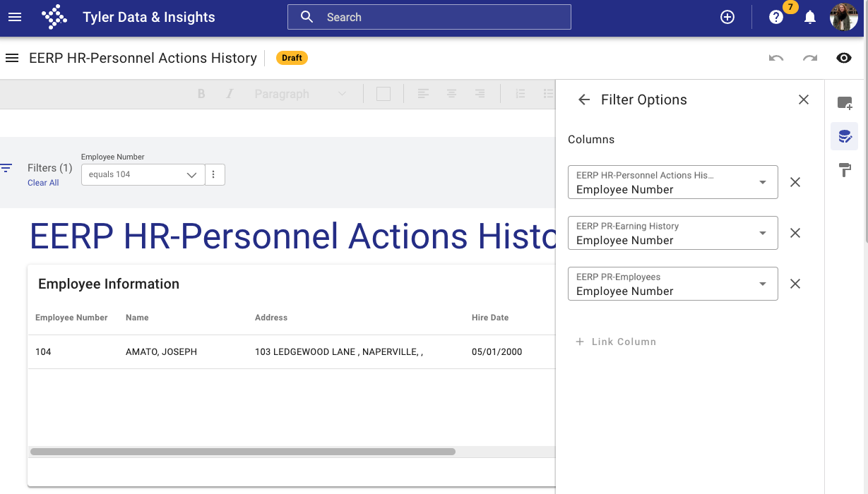The image size is (868, 494).
Task: Click the '05/01/2000' hire date cell
Action: pyautogui.click(x=497, y=351)
